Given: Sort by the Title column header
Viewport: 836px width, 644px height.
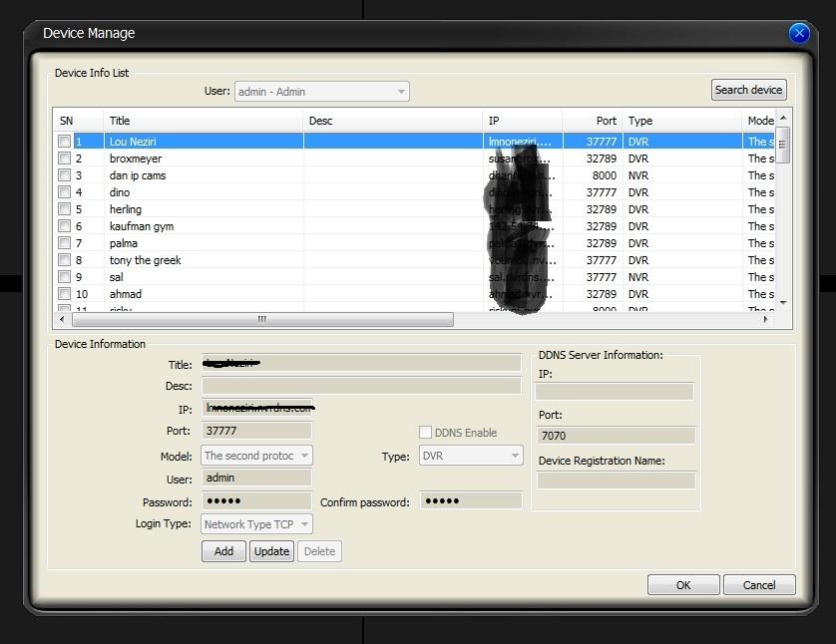Looking at the screenshot, I should [203, 121].
